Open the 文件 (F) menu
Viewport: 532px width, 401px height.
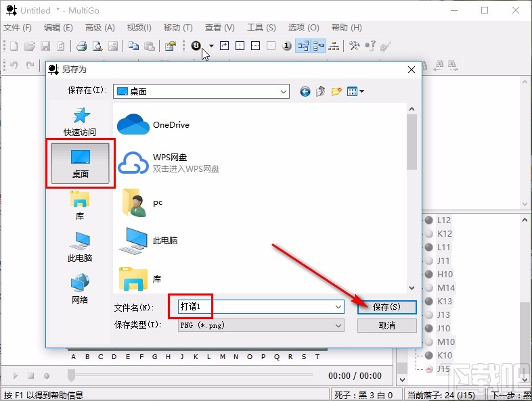(x=18, y=28)
